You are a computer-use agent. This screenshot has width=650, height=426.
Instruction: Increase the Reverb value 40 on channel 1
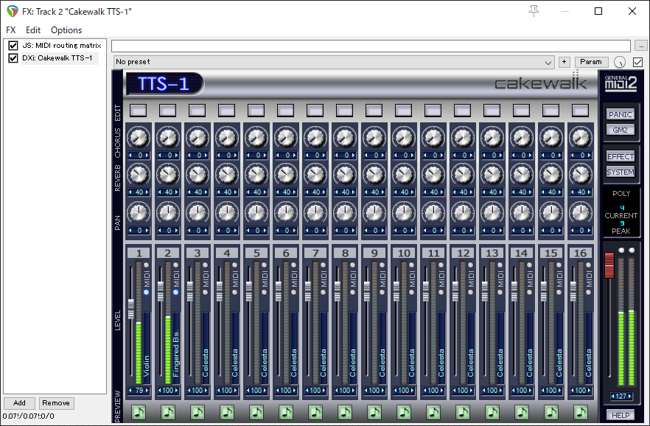coord(147,192)
